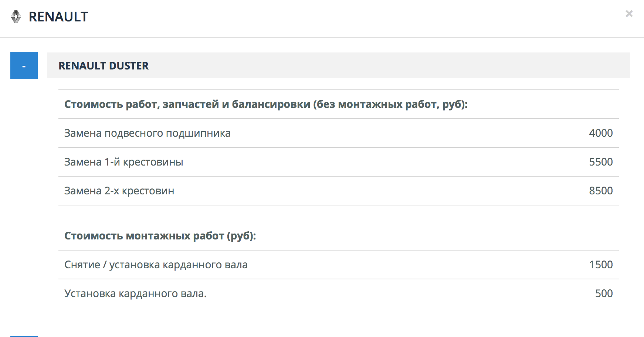Expand the next model via partially visible blue button
The image size is (644, 337).
24,336
